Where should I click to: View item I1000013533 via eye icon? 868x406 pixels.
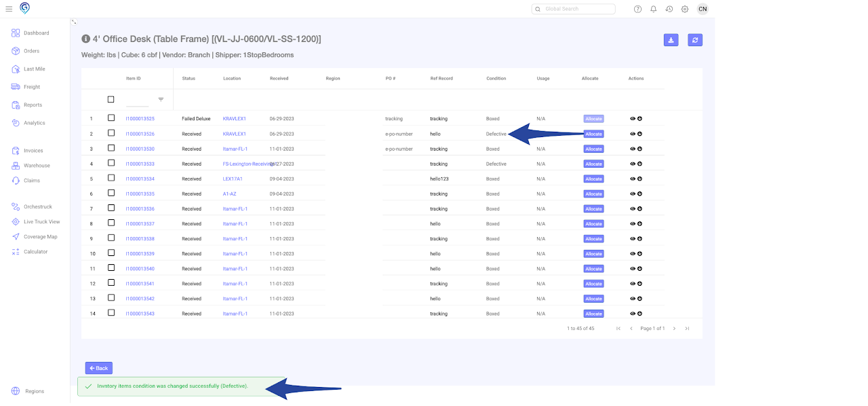[x=633, y=164]
